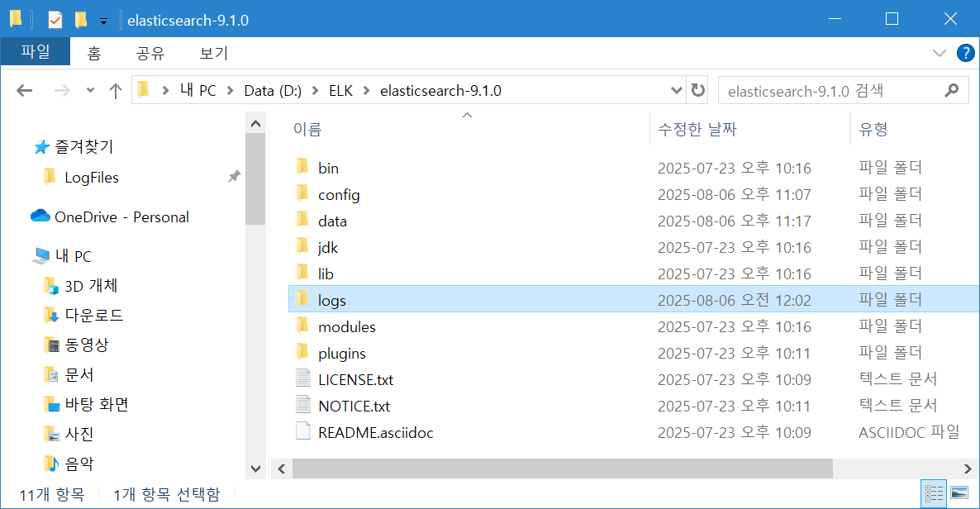Open 다운로드 in navigation pane
Screen dimensions: 980x509
[93, 315]
